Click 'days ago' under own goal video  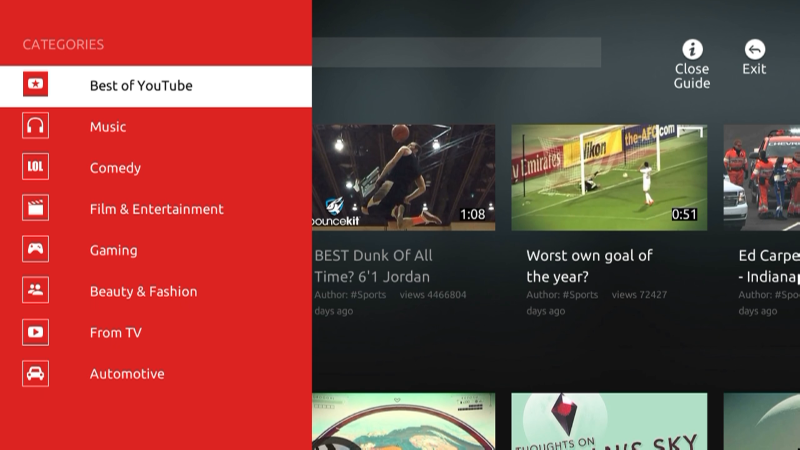tap(545, 311)
